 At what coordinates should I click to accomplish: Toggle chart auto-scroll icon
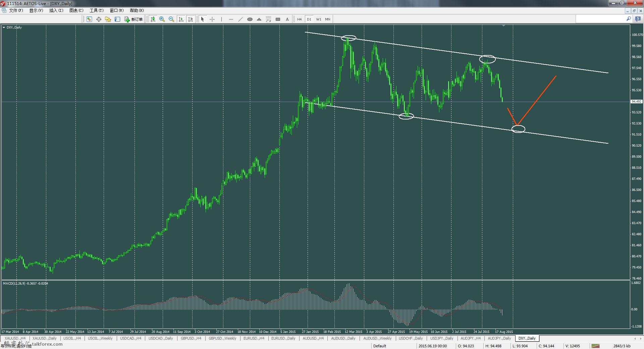point(181,19)
